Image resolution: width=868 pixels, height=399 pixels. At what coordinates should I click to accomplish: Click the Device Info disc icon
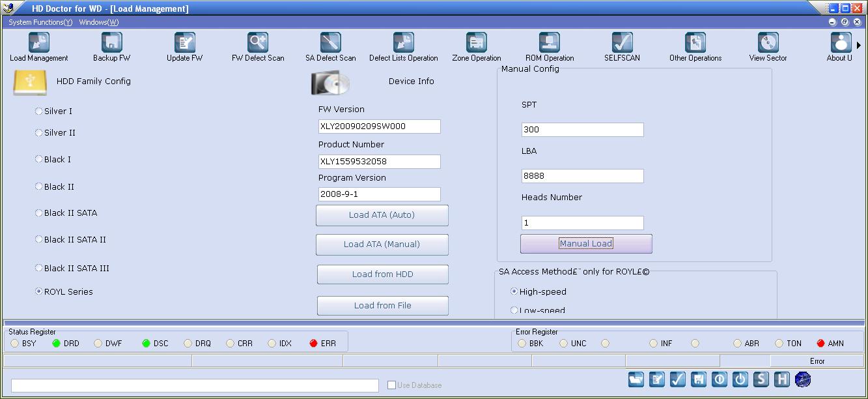(330, 83)
